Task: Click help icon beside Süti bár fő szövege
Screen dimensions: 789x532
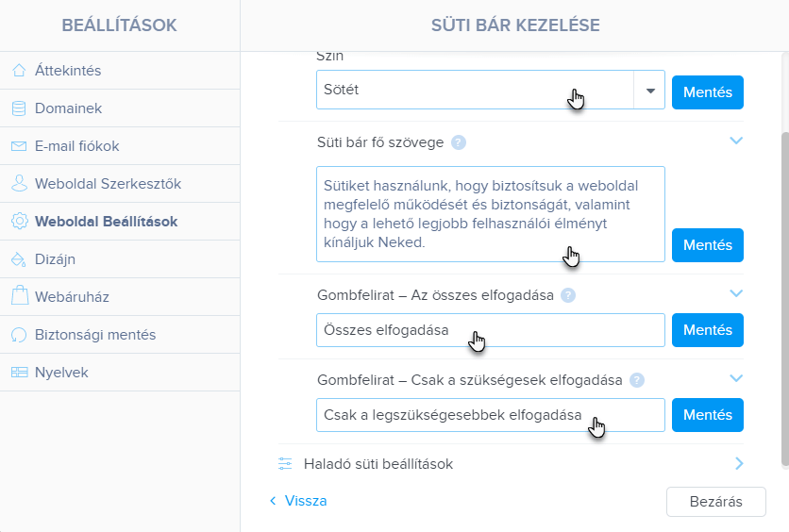Action: pos(459,142)
